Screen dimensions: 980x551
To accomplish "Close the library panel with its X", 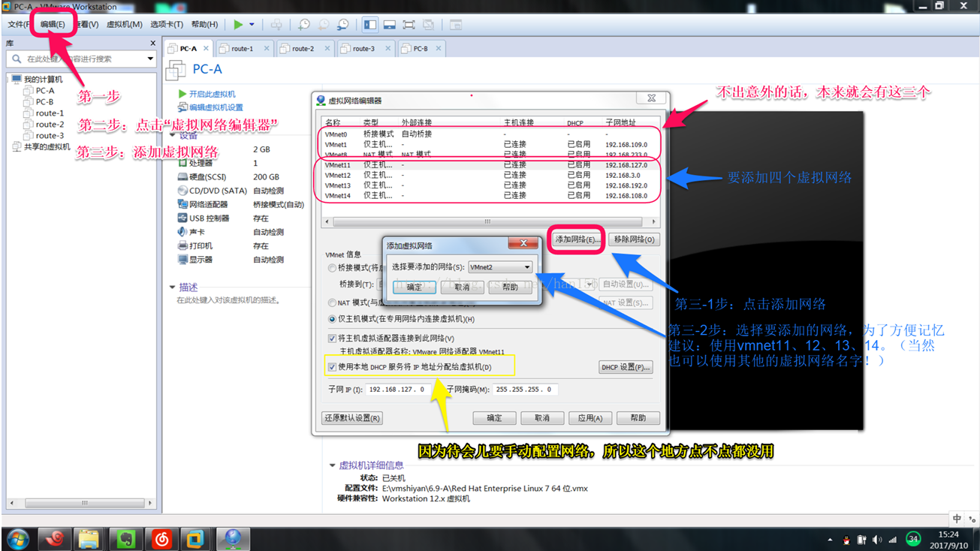I will coord(153,44).
